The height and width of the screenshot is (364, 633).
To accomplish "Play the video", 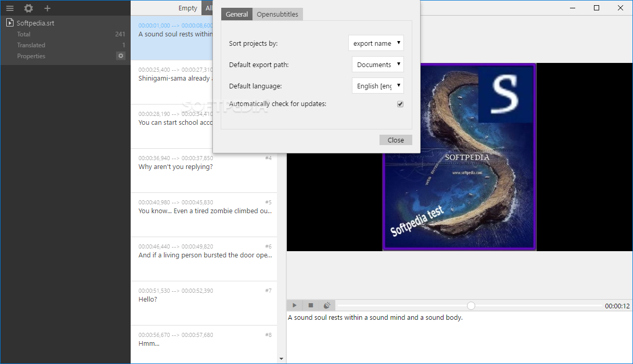I will click(x=295, y=306).
